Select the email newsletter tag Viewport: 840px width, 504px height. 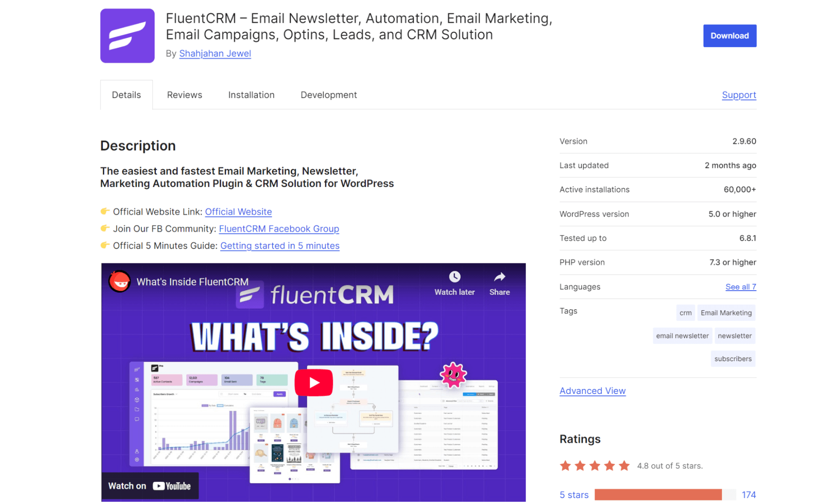[x=682, y=336]
